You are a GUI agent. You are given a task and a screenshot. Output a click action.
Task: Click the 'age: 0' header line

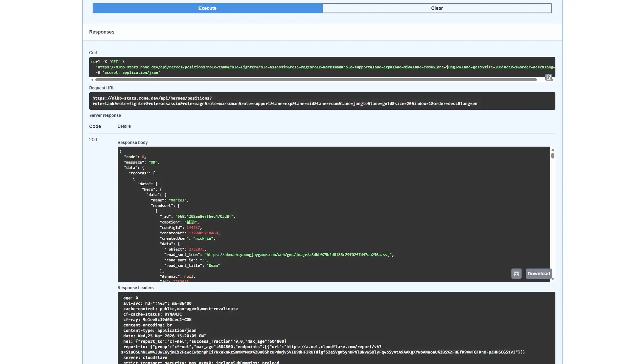click(131, 298)
